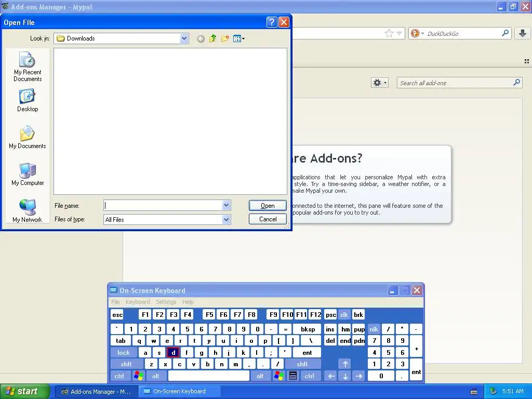Click the left arrow key on keyboard
Viewport: 532px width, 399px height.
[x=331, y=376]
